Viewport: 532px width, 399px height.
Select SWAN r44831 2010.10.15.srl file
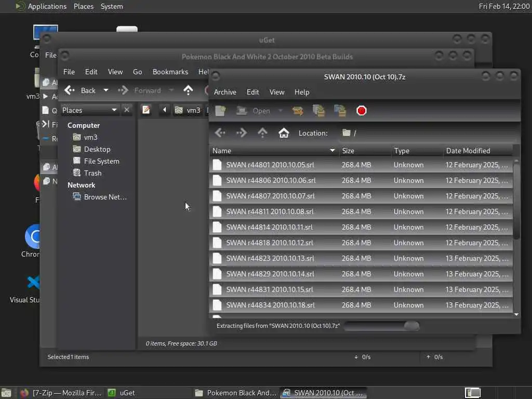coord(361,290)
